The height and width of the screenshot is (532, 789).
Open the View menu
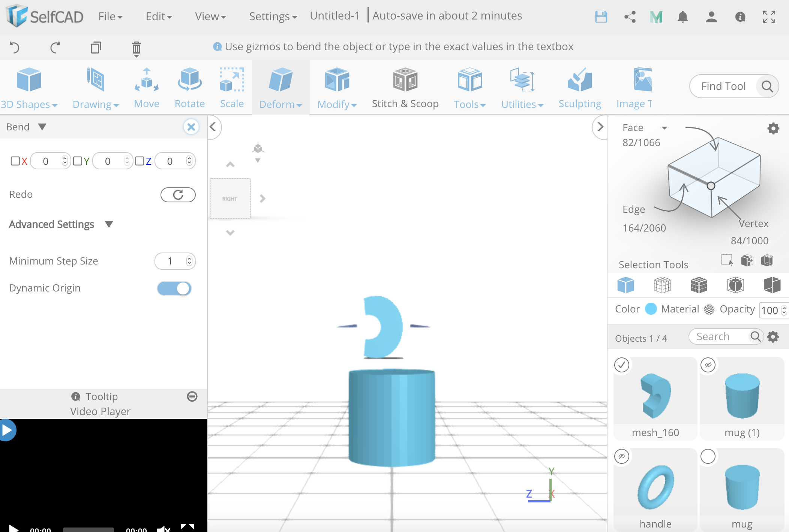210,16
